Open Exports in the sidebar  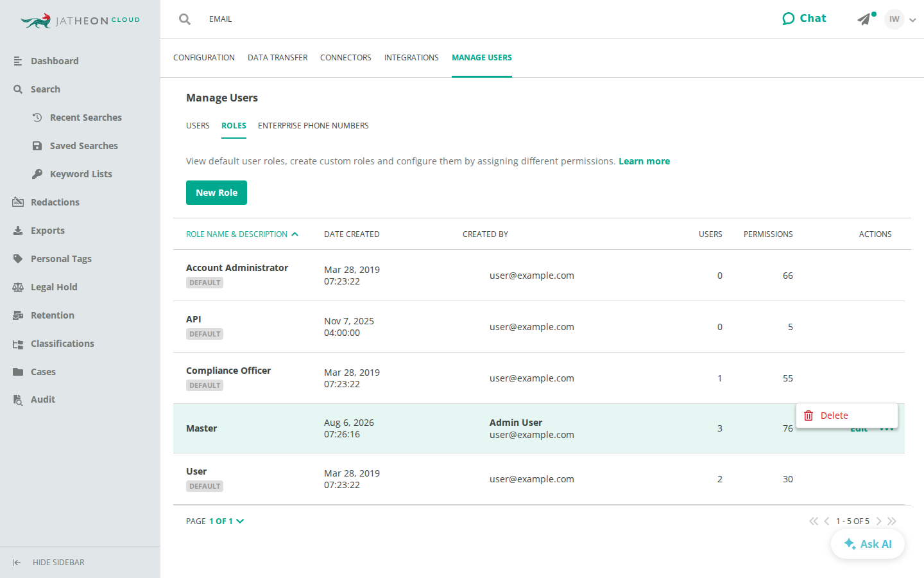point(47,231)
